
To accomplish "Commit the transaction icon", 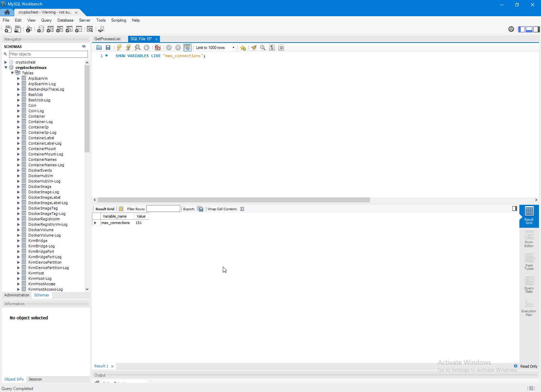I will click(x=169, y=48).
